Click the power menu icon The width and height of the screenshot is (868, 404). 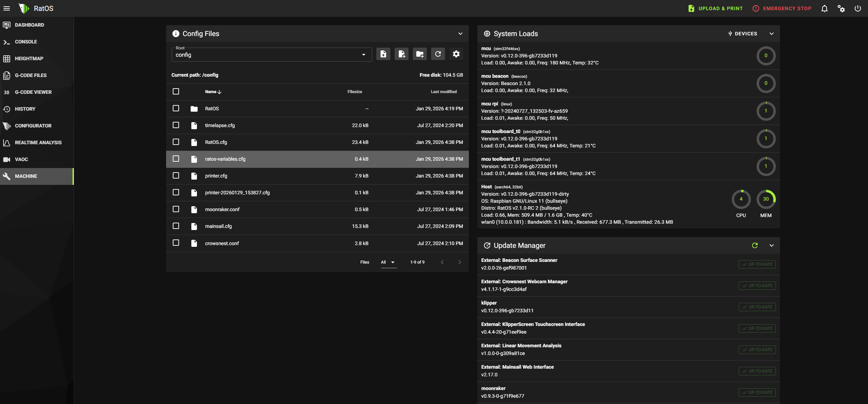tap(857, 8)
